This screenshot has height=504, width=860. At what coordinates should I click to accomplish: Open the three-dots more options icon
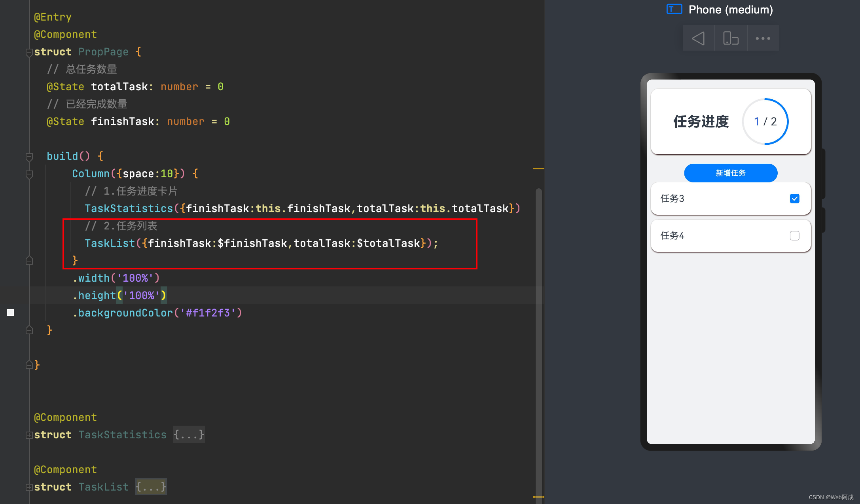click(763, 38)
